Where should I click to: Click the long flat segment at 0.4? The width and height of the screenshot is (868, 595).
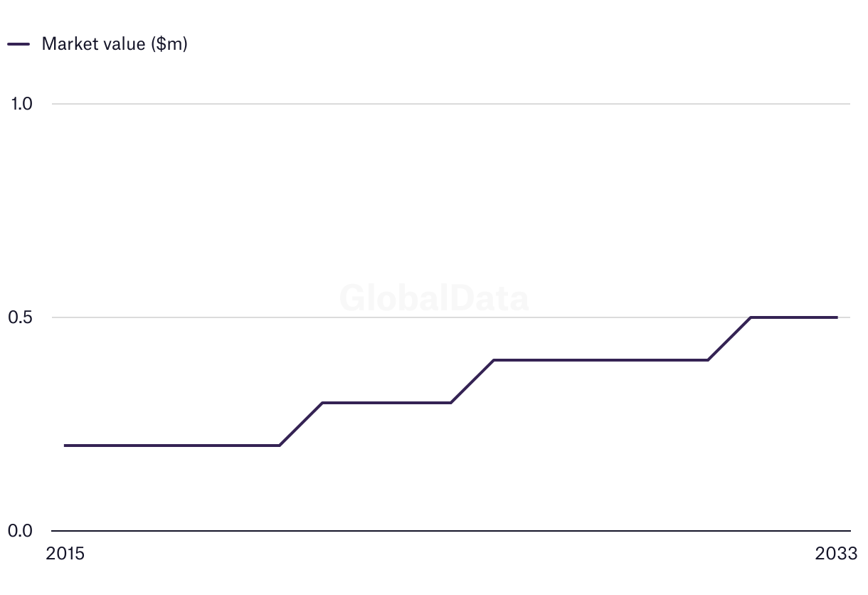coord(601,360)
